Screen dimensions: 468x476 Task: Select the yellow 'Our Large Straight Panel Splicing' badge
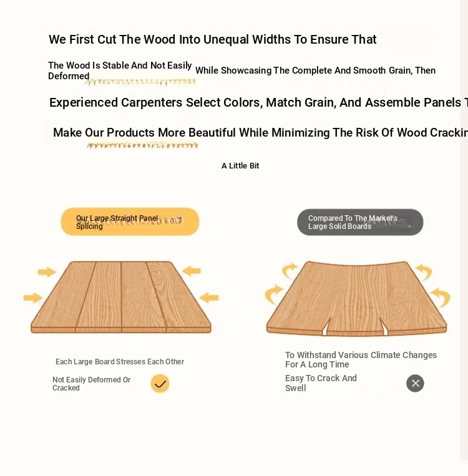tap(130, 222)
